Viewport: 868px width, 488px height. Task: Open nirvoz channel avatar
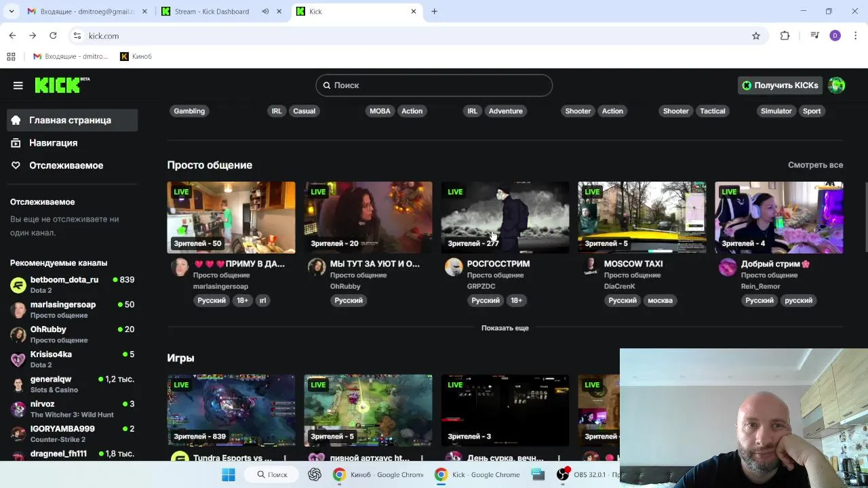pyautogui.click(x=18, y=409)
